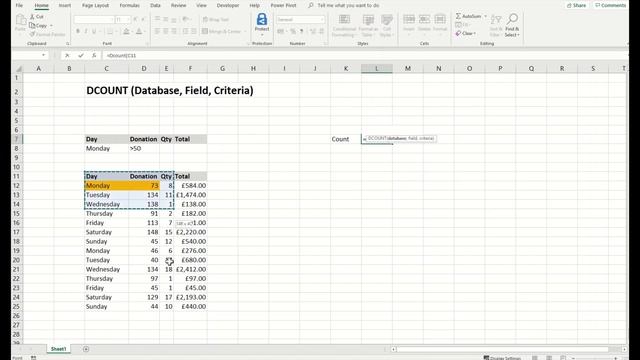The image size is (640, 360).
Task: Select column L header
Action: [x=377, y=69]
